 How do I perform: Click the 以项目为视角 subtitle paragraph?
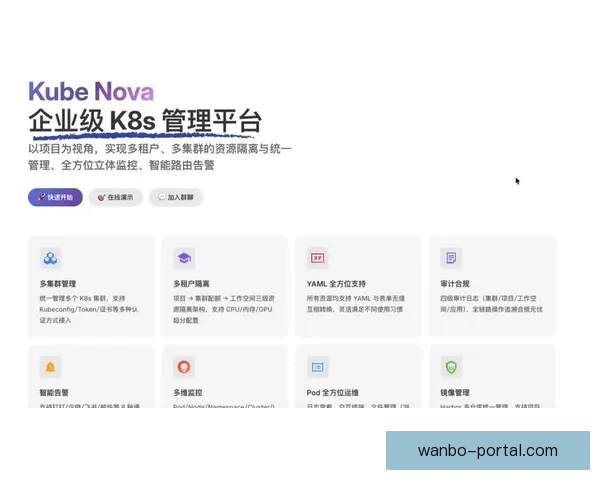click(160, 157)
